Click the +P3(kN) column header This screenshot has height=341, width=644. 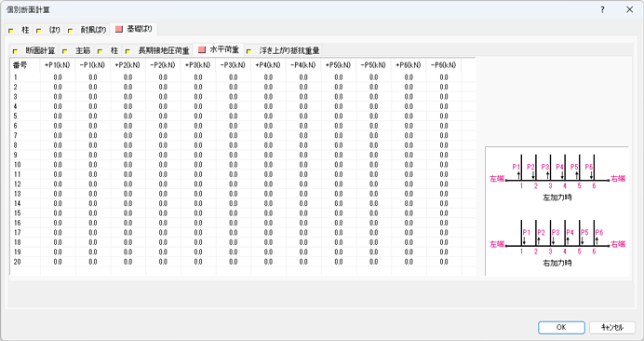198,65
